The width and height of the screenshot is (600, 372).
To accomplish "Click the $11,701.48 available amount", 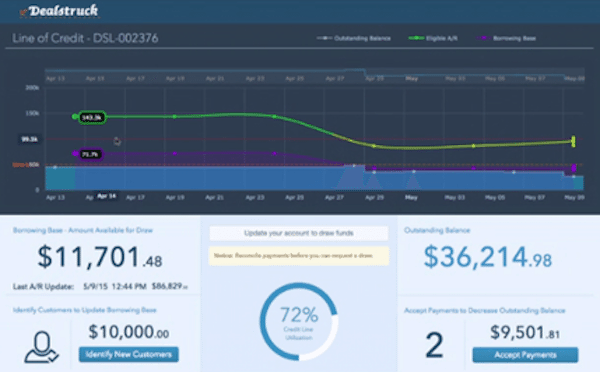I will pos(99,257).
